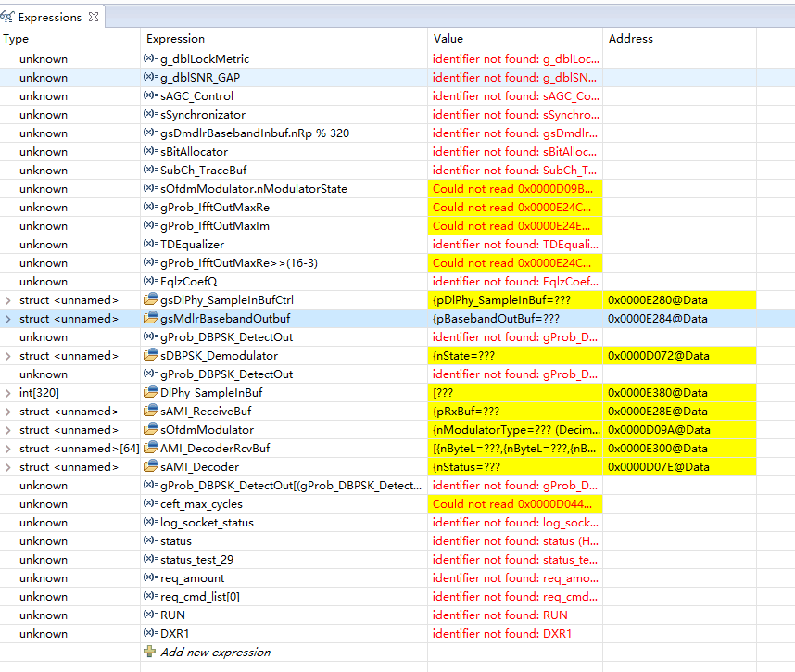Click the Value column header

(x=448, y=39)
